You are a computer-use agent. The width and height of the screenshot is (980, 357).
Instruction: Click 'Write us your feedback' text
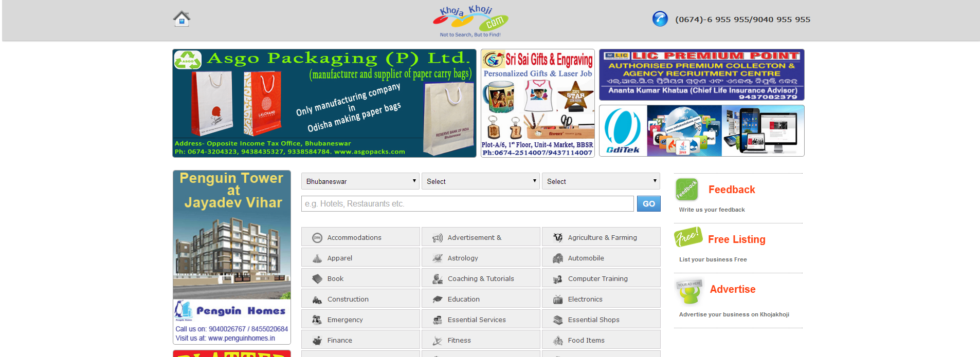coord(712,210)
